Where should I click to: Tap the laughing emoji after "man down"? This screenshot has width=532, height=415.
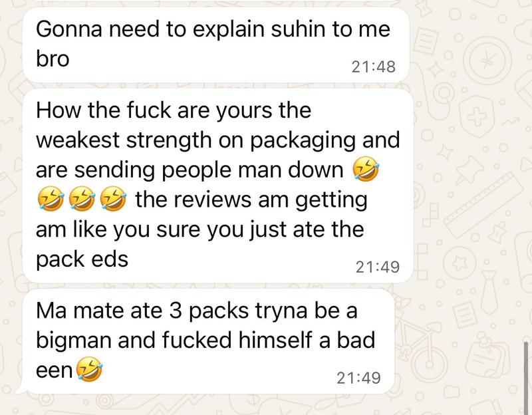(x=366, y=169)
